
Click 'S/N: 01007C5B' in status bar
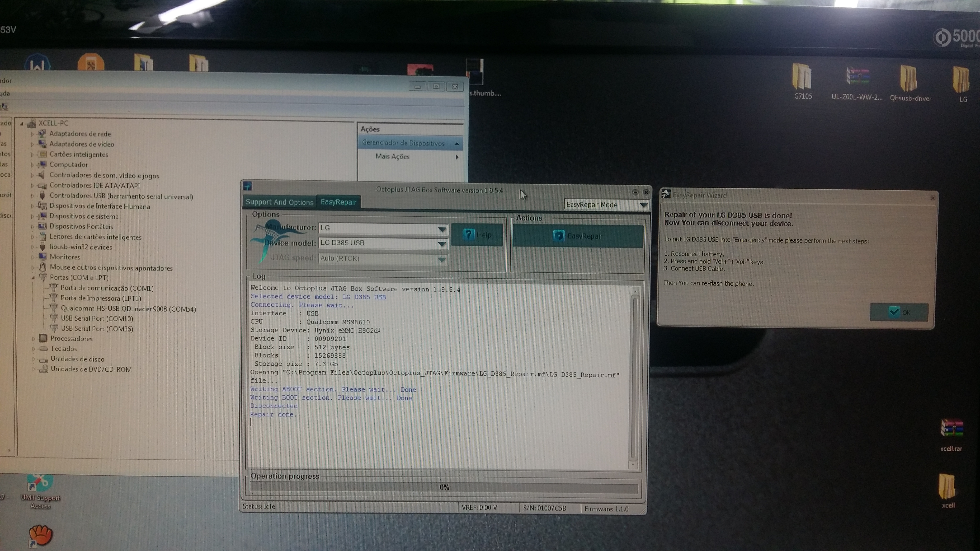pos(544,508)
